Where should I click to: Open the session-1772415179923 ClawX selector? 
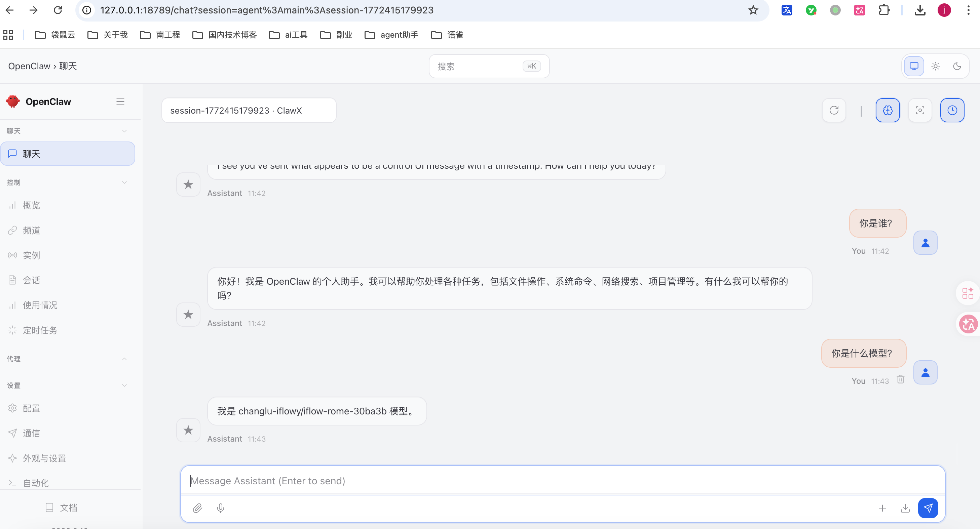coord(249,110)
